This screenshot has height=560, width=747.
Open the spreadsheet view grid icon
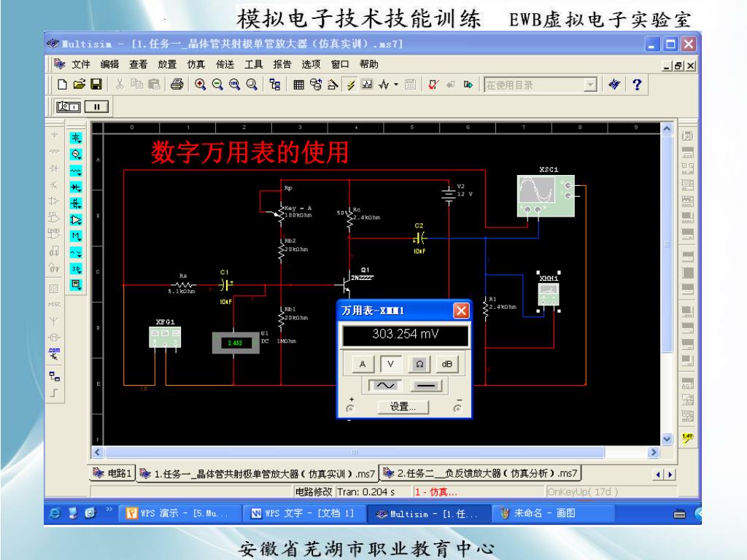coord(298,85)
